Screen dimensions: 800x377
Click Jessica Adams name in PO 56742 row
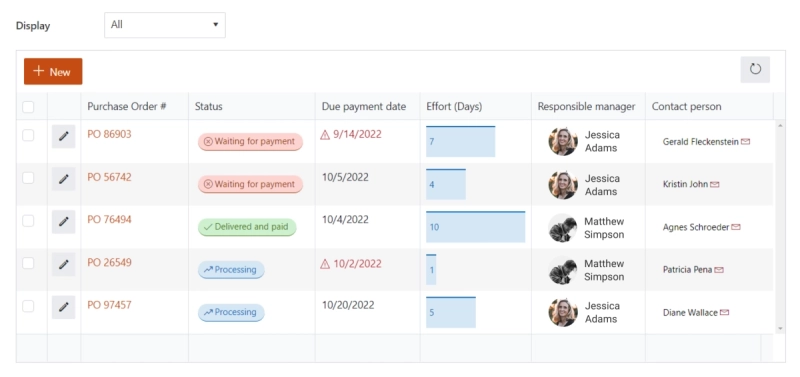pyautogui.click(x=602, y=185)
